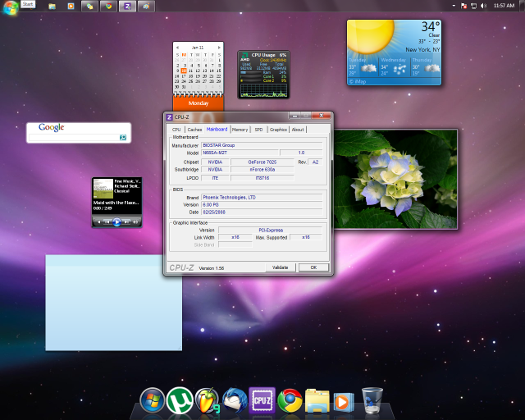Launch uTorrent from the dock
The image size is (525, 420).
pyautogui.click(x=180, y=400)
